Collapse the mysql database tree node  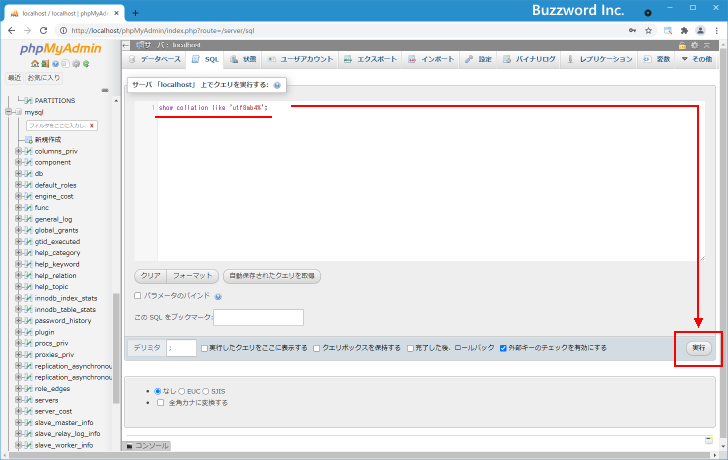pyautogui.click(x=8, y=112)
